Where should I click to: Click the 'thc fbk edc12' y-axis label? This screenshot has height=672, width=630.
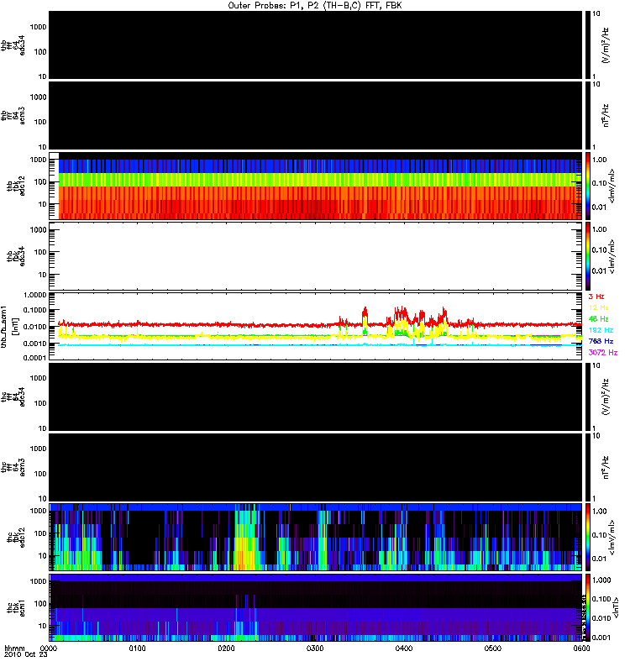coord(16,538)
